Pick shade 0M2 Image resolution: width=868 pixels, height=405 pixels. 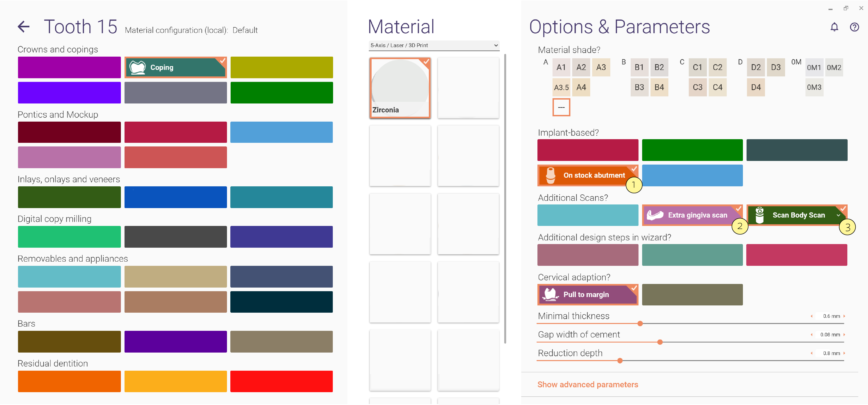pos(834,67)
